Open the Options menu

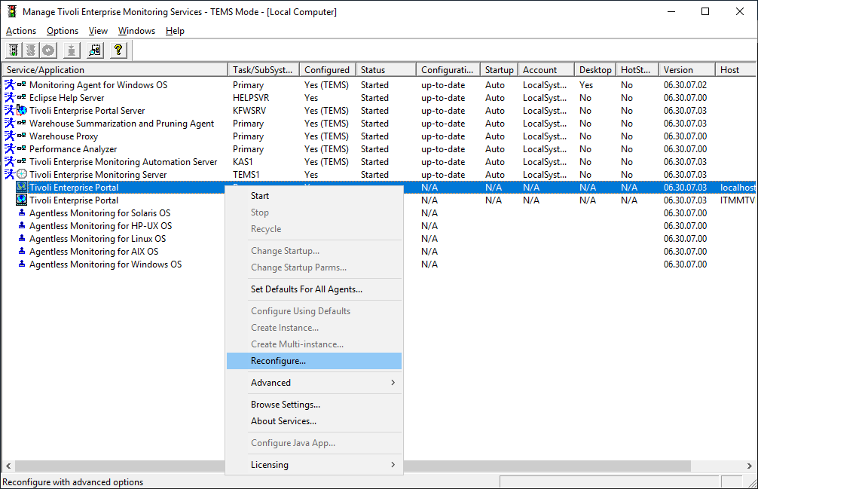tap(63, 31)
